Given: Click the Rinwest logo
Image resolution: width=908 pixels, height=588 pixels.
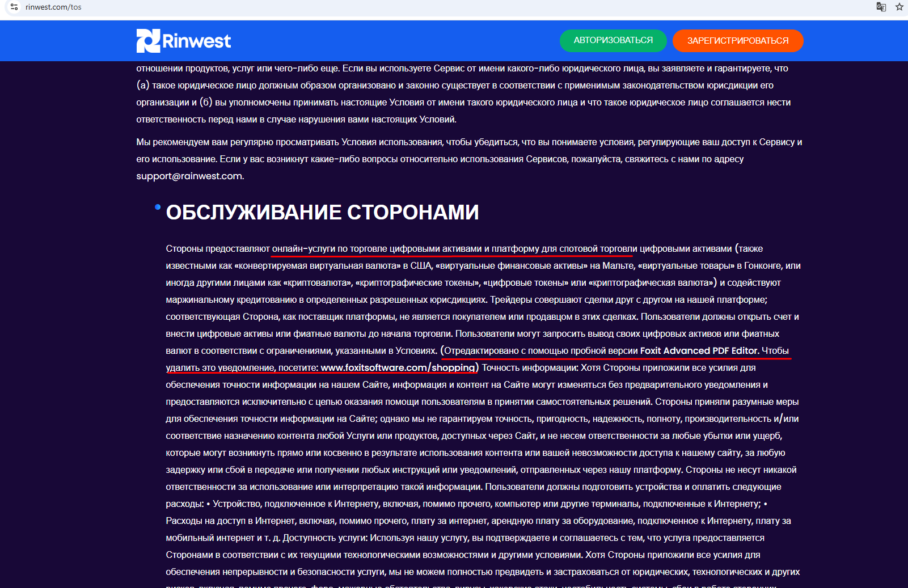Looking at the screenshot, I should click(x=184, y=41).
